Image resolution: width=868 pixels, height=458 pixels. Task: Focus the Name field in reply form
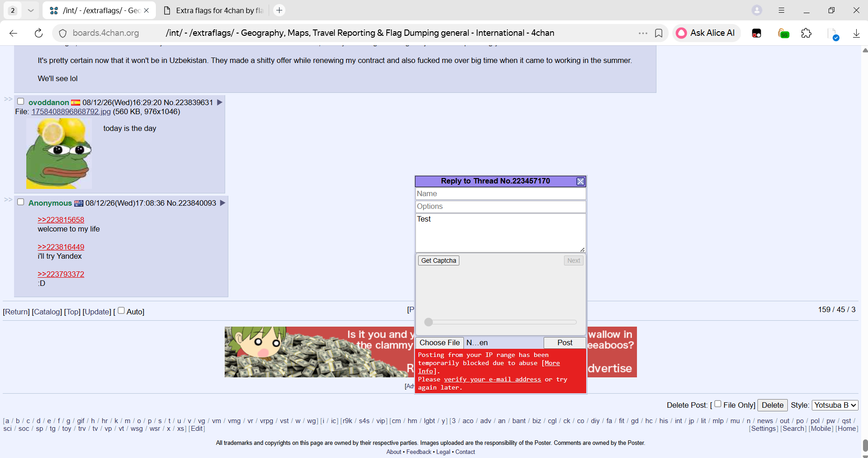501,194
